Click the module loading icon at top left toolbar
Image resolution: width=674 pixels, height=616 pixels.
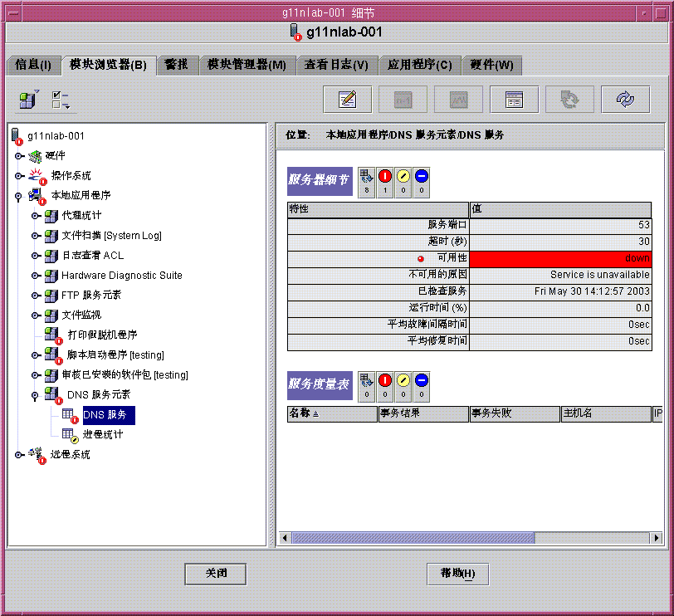[x=27, y=99]
